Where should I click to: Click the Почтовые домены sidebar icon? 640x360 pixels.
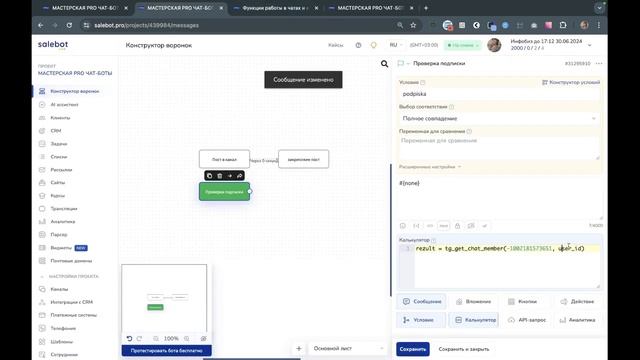(x=42, y=261)
